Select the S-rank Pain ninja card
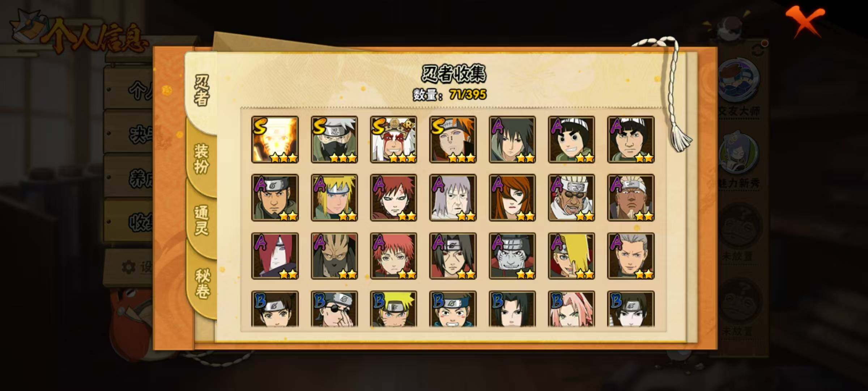 453,139
